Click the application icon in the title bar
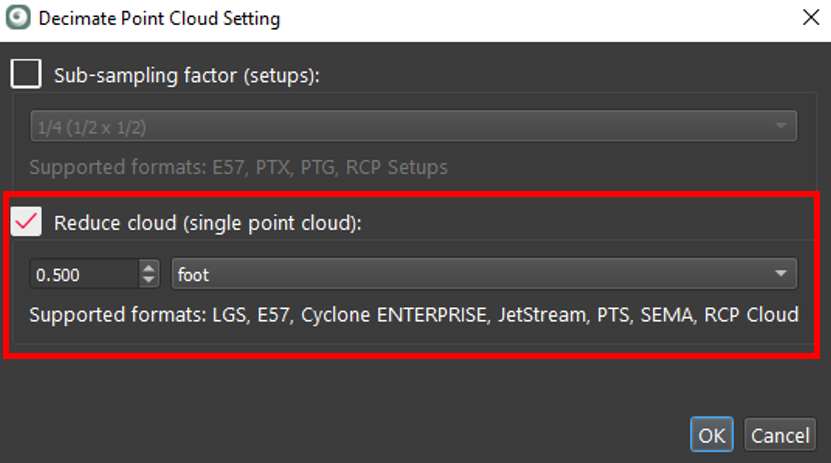Image resolution: width=831 pixels, height=463 pixels. 18,18
